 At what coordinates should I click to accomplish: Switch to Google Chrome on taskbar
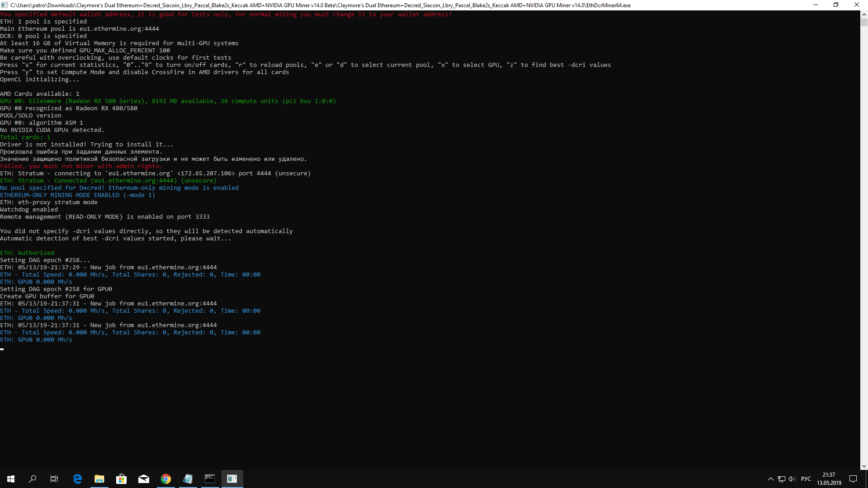(x=166, y=479)
